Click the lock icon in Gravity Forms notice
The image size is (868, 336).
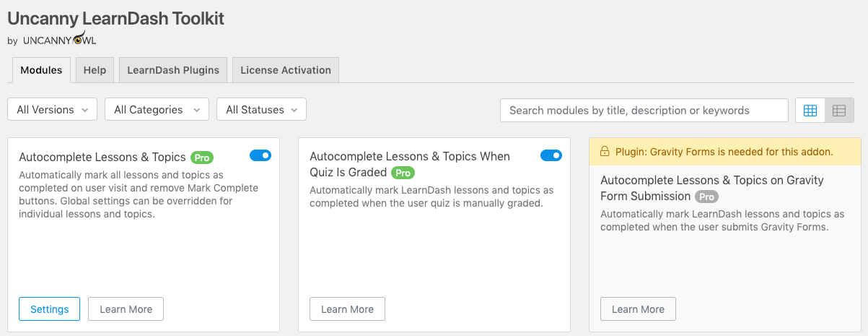604,152
